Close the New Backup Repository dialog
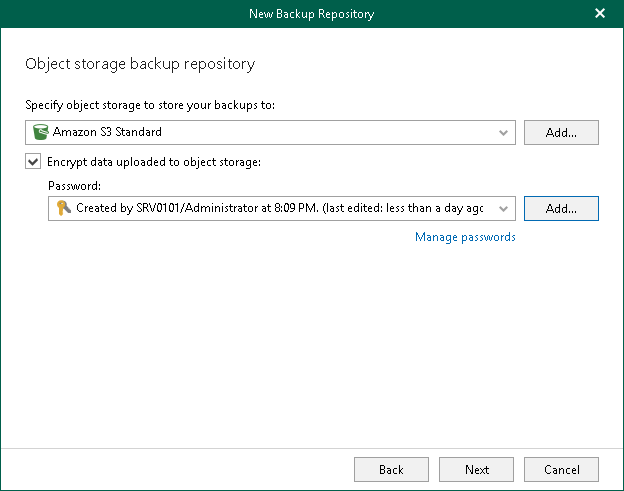The image size is (624, 491). 600,13
